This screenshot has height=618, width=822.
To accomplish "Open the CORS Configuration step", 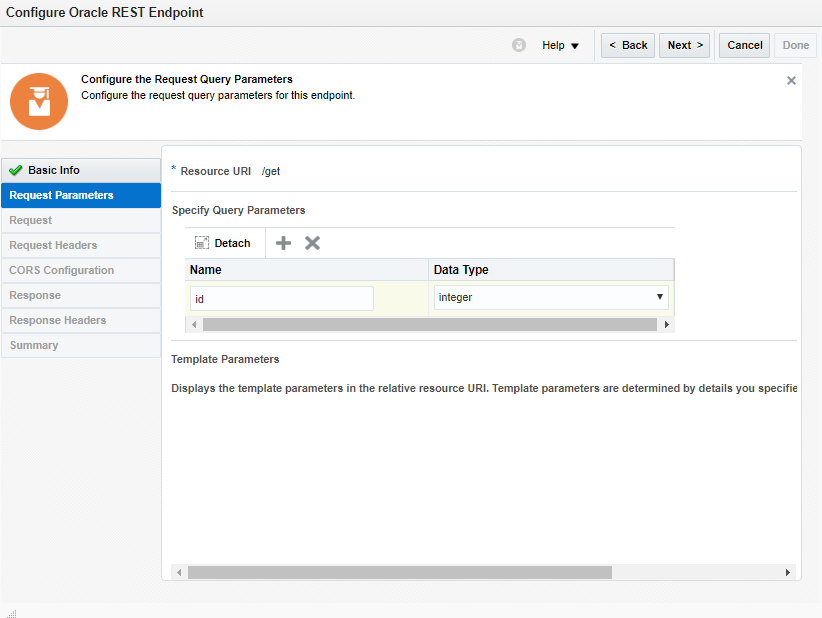I will pos(81,270).
